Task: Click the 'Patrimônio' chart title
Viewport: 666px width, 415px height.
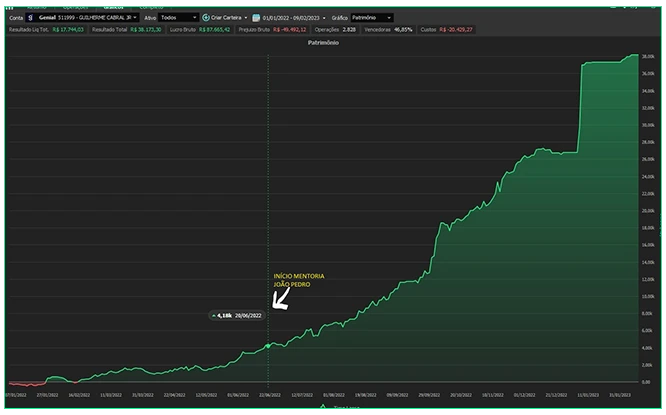Action: [323, 43]
